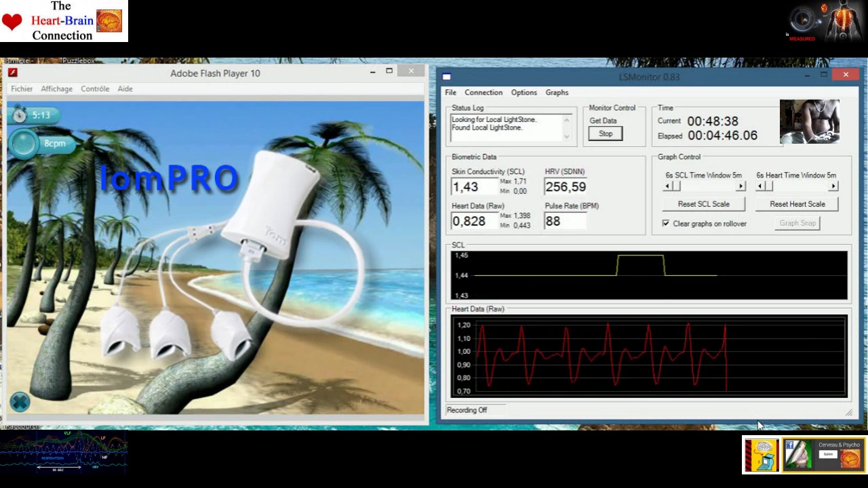This screenshot has height=488, width=868.
Task: Click the Facebook thumbnail in the Cerveau & Psycho card
Action: pyautogui.click(x=798, y=454)
